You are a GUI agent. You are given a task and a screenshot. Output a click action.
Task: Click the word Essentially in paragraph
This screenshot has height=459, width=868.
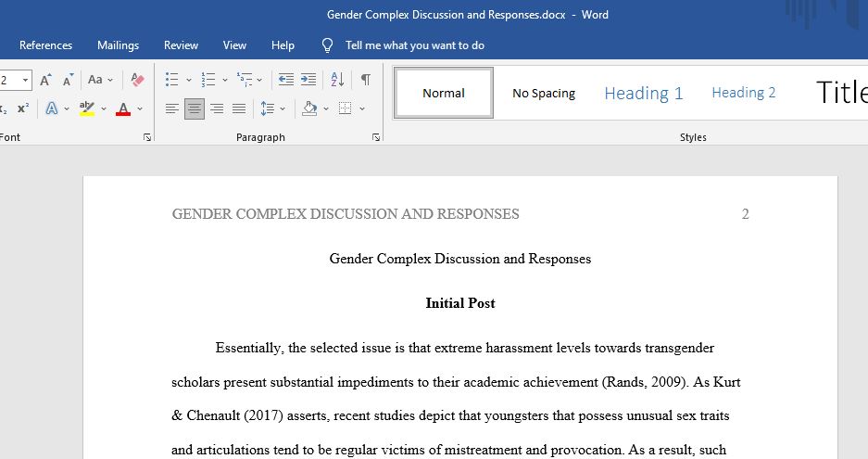tap(250, 348)
